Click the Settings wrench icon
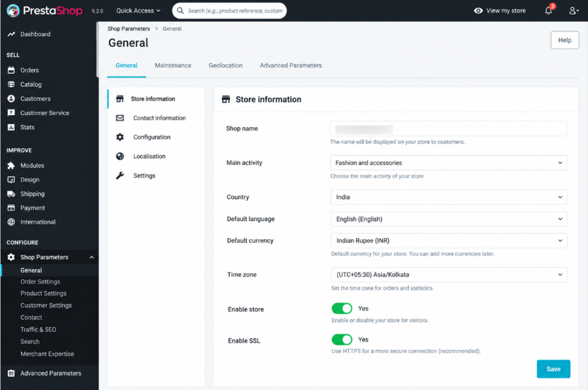 120,175
